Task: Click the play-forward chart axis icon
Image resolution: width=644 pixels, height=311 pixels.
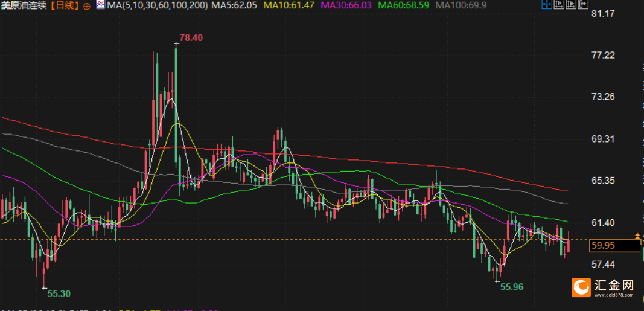Action: pyautogui.click(x=571, y=4)
